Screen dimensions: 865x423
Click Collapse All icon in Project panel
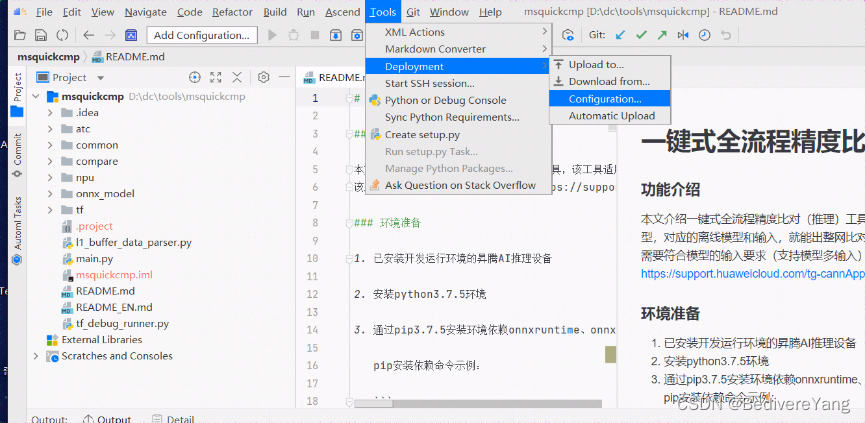237,77
